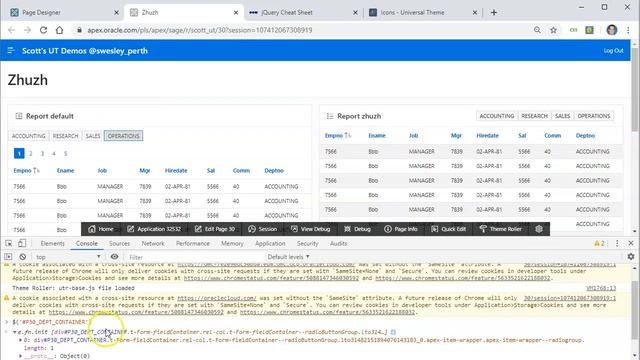This screenshot has height=360, width=640.
Task: Click the Report default region icon
Action: 19,116
